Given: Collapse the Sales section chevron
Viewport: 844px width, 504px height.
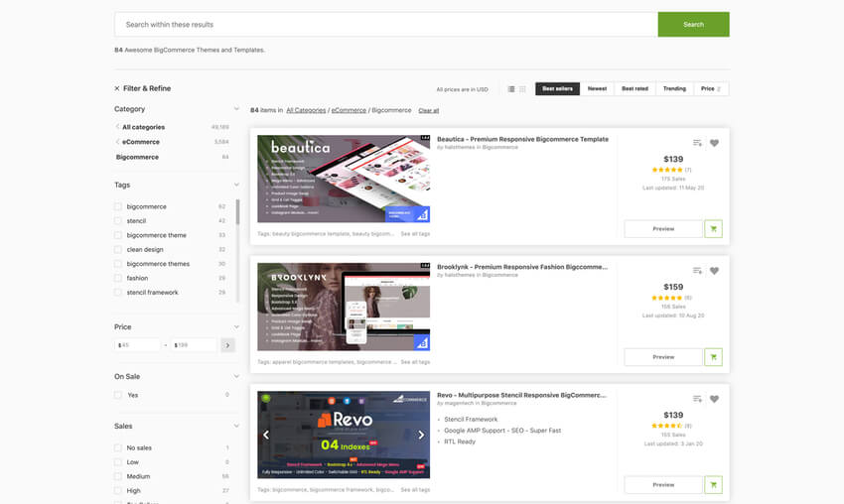Looking at the screenshot, I should coord(236,426).
